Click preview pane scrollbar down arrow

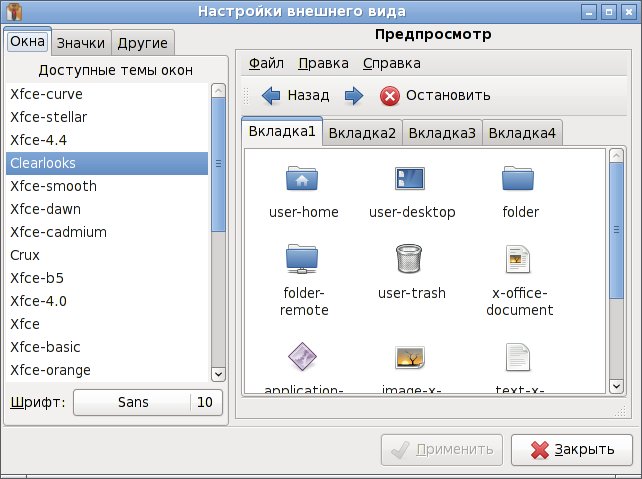tap(616, 386)
